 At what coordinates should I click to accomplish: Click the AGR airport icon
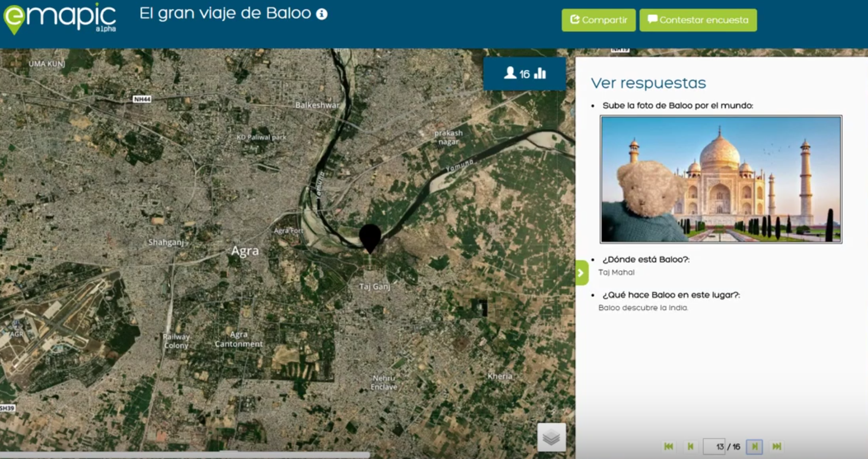coord(17,324)
